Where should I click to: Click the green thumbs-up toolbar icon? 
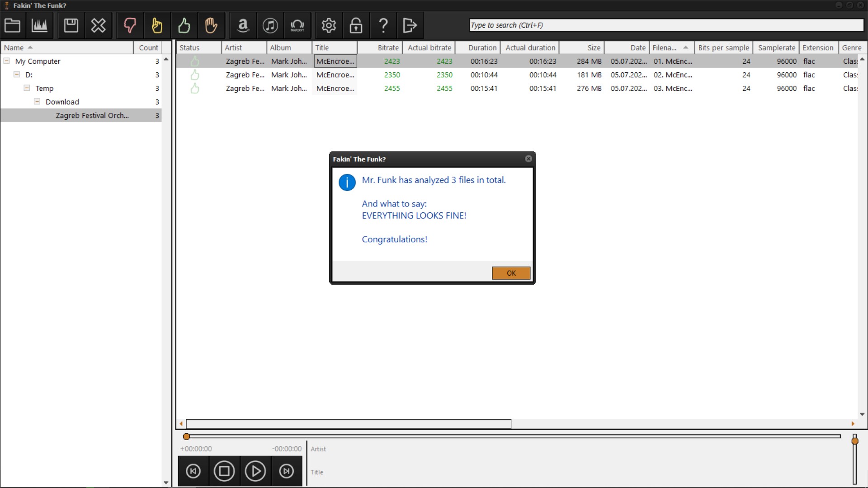tap(184, 26)
